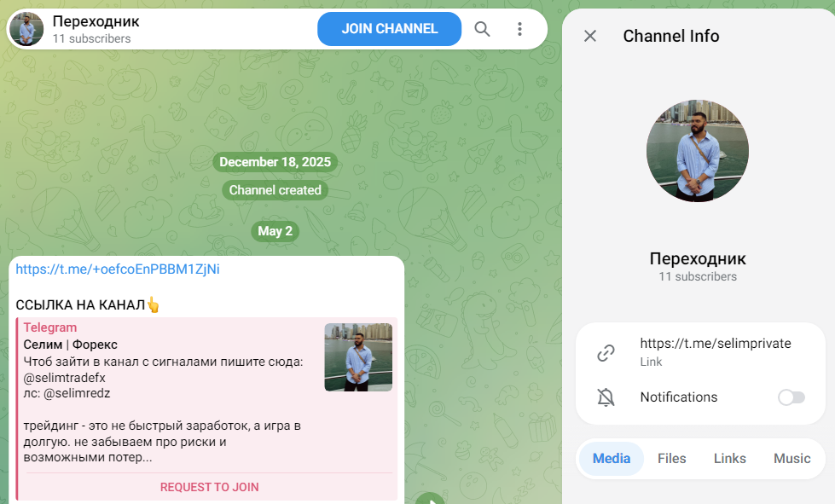Click the @selimtradefx mention

[65, 378]
